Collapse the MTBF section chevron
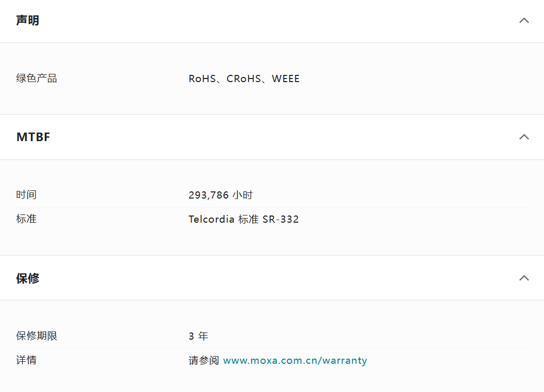The width and height of the screenshot is (544, 392). (x=524, y=137)
